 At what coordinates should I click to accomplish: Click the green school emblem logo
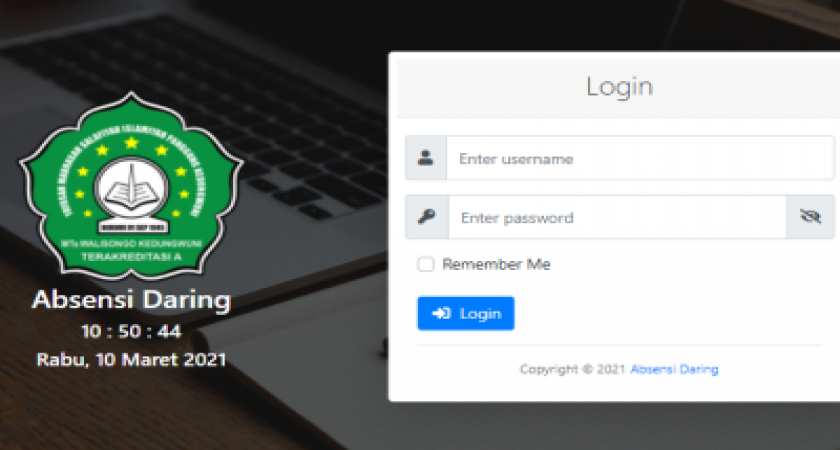(131, 186)
